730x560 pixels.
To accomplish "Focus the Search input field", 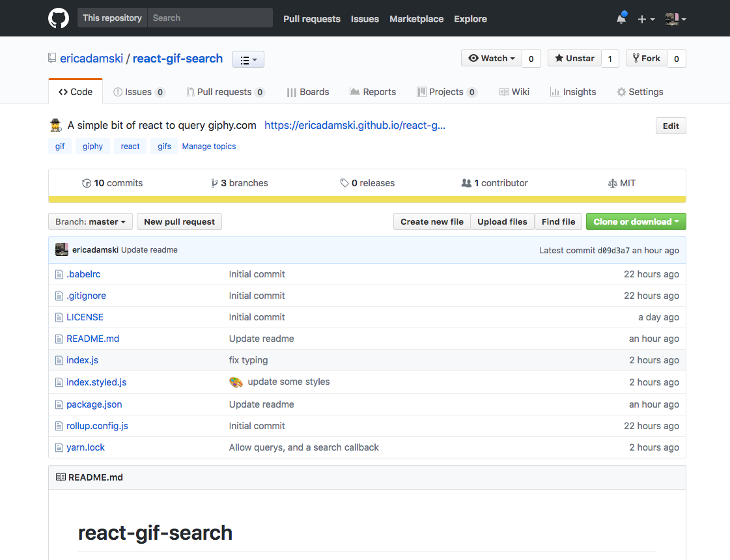I will [210, 18].
